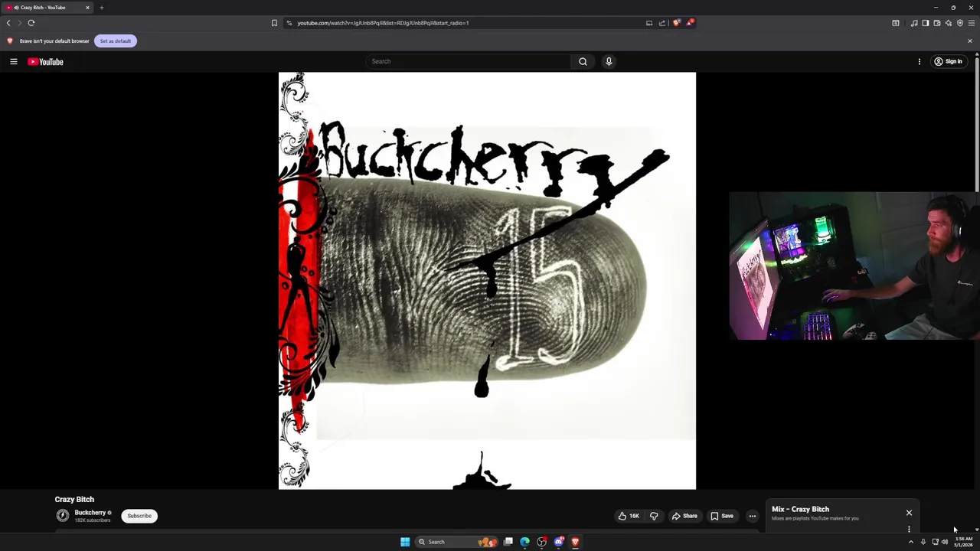
Task: Bookmark this page icon
Action: 274,23
